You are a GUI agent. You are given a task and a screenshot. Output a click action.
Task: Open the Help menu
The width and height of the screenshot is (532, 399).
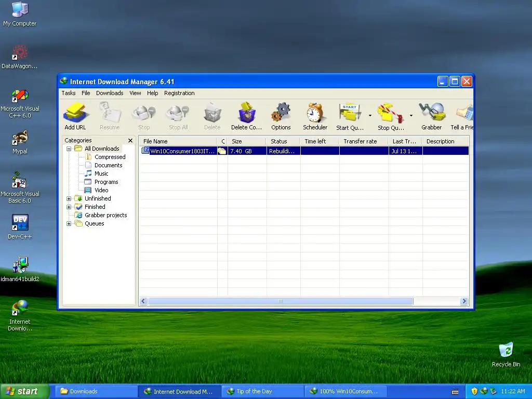[x=152, y=93]
